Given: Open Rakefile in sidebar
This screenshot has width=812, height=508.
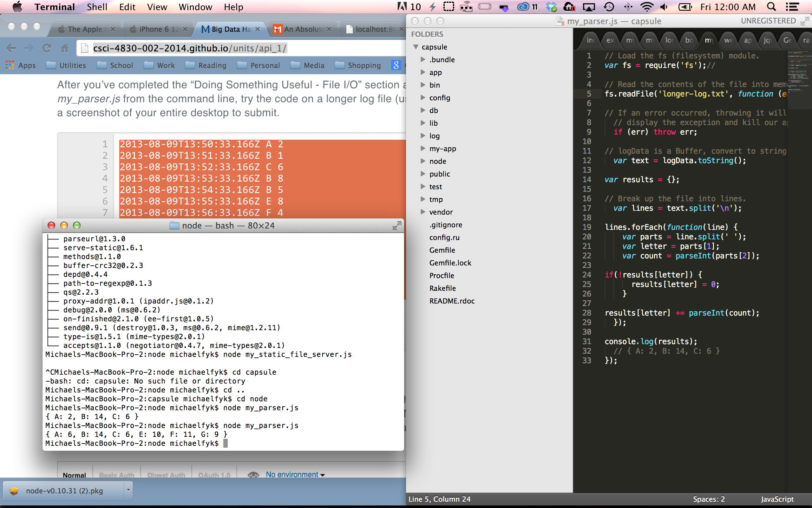Looking at the screenshot, I should [442, 288].
